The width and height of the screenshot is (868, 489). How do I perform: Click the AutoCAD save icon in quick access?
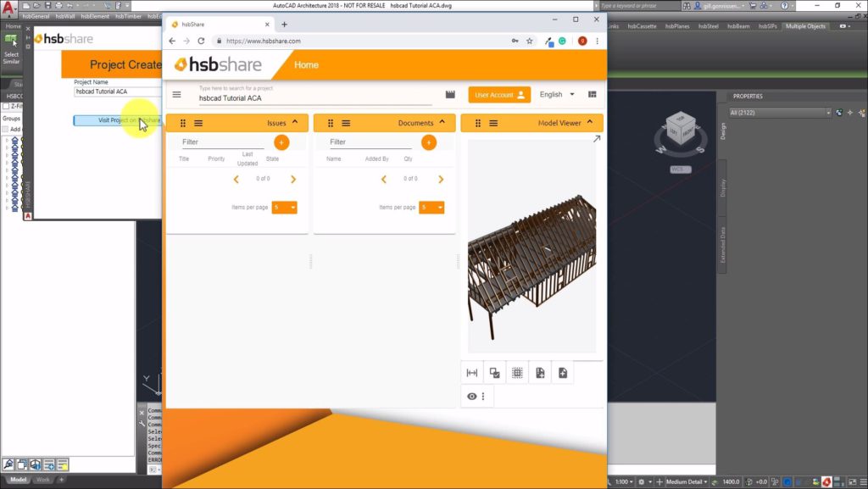[47, 6]
